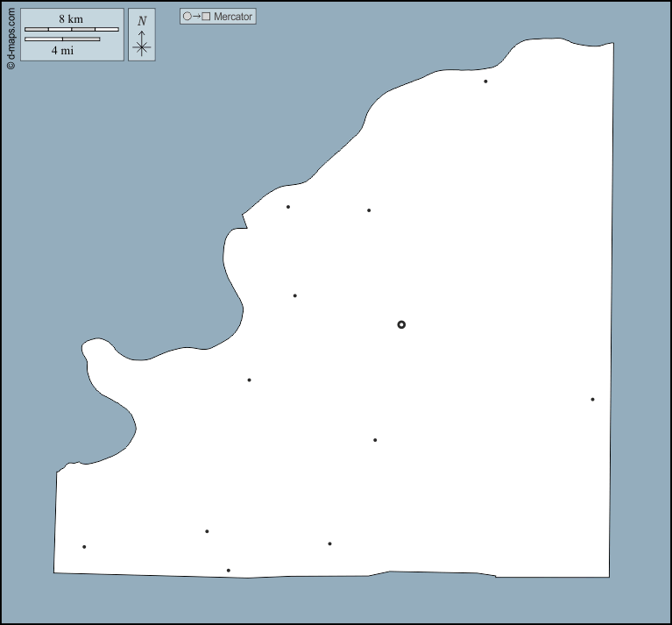This screenshot has height=625, width=672.
Task: Click the 4 mi scale bar
Action: point(61,39)
